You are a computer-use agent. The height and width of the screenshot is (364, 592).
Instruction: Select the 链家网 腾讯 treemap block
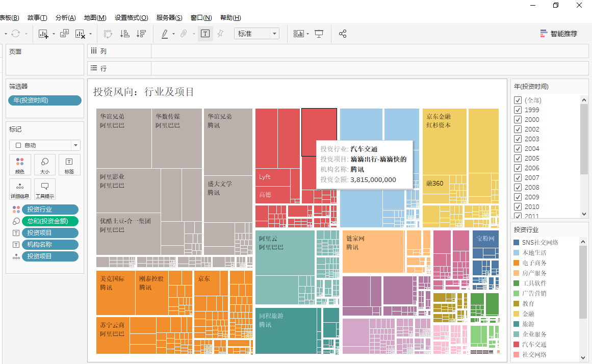(x=373, y=251)
